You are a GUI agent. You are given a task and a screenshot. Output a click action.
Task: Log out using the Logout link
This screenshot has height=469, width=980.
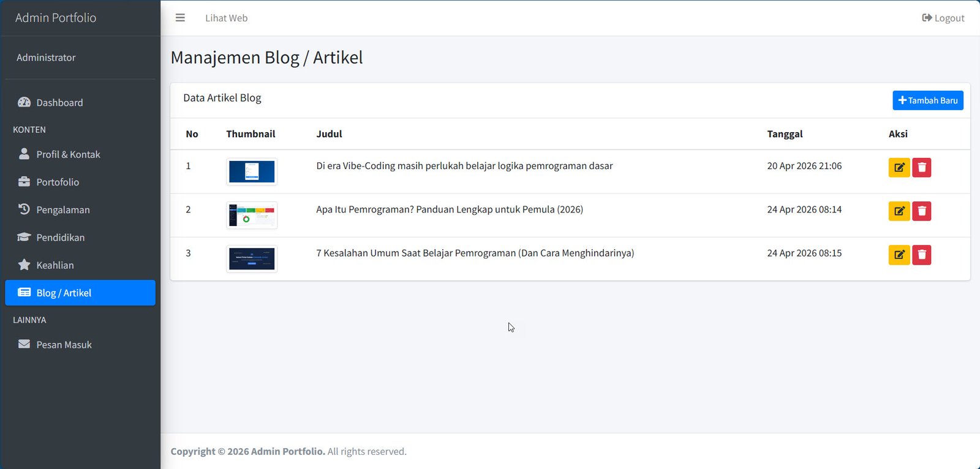click(943, 18)
